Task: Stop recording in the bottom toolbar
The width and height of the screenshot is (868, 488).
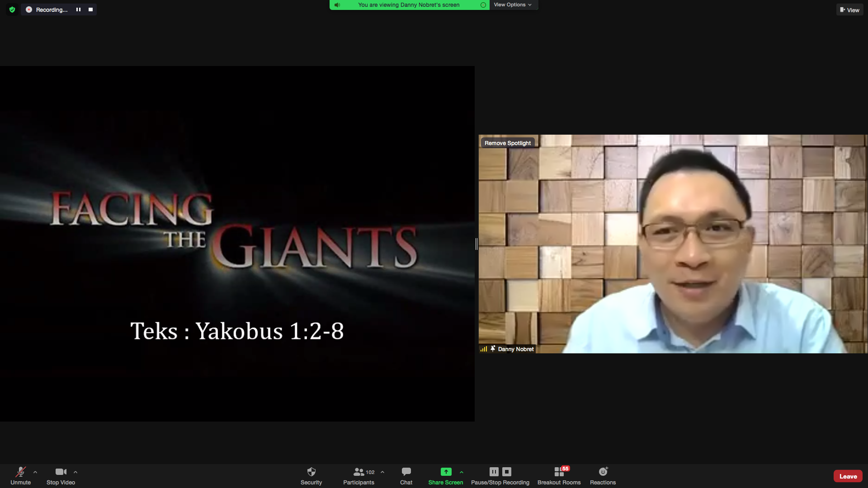Action: coord(507,472)
